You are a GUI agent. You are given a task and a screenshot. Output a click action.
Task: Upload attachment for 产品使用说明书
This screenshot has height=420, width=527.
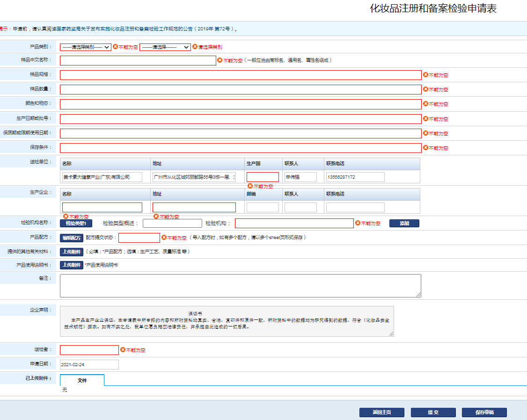(x=72, y=265)
